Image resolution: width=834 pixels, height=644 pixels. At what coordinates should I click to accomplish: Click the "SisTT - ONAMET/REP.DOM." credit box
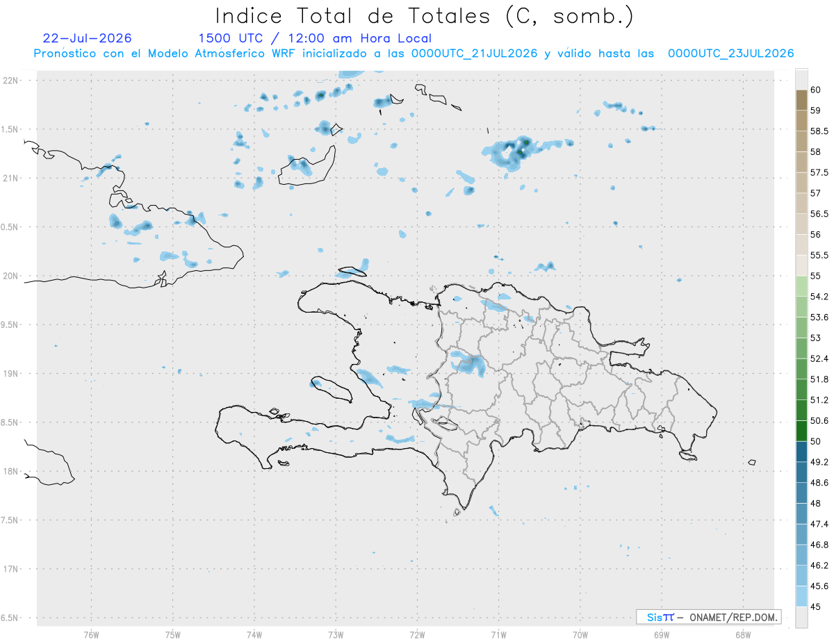pos(708,617)
